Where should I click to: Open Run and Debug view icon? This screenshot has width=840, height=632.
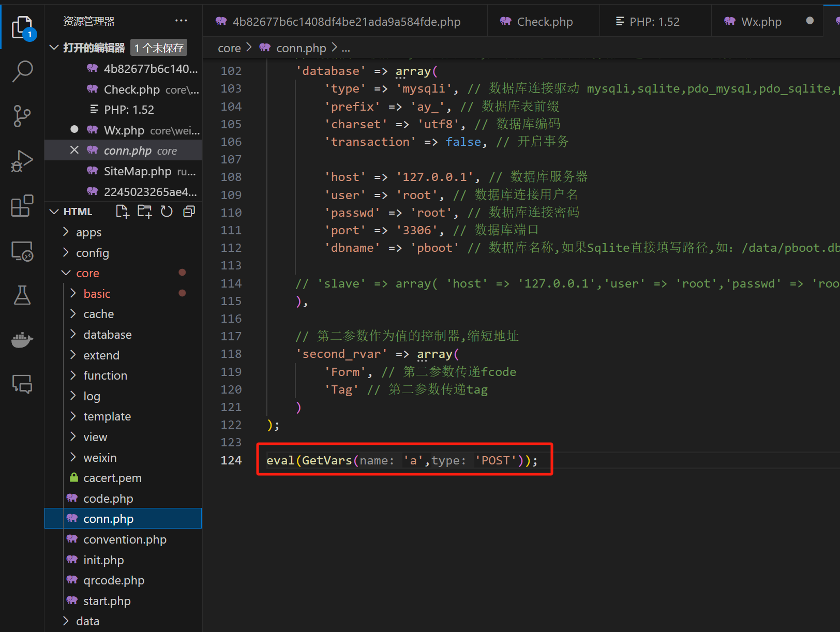(22, 161)
